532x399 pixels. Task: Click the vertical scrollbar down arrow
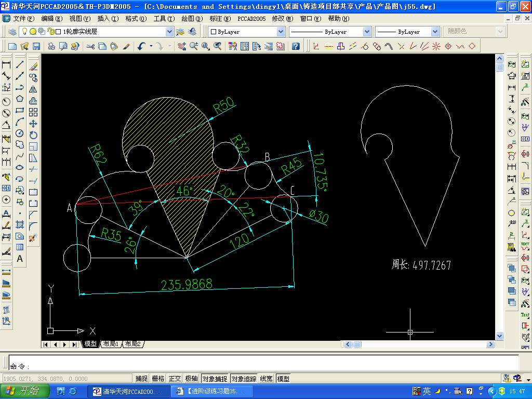499,336
